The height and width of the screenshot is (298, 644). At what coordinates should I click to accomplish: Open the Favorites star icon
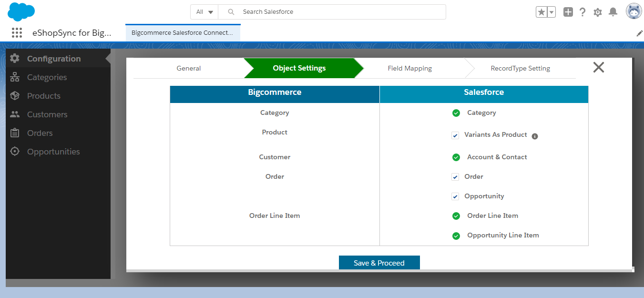pos(541,12)
